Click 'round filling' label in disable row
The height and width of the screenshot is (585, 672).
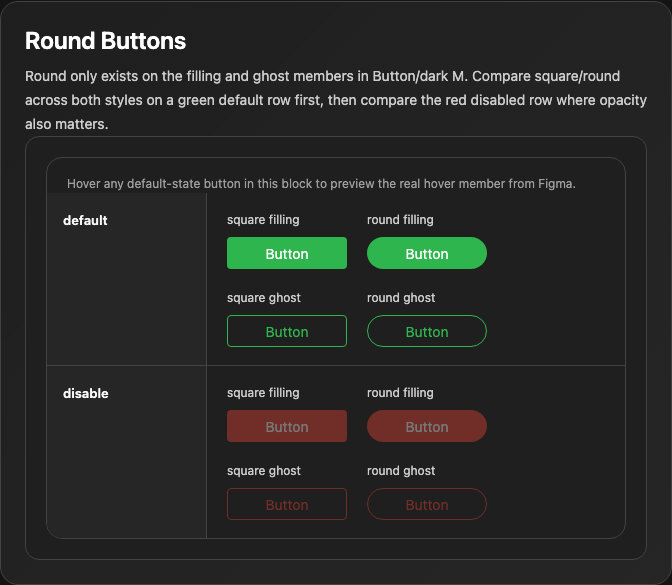click(400, 393)
